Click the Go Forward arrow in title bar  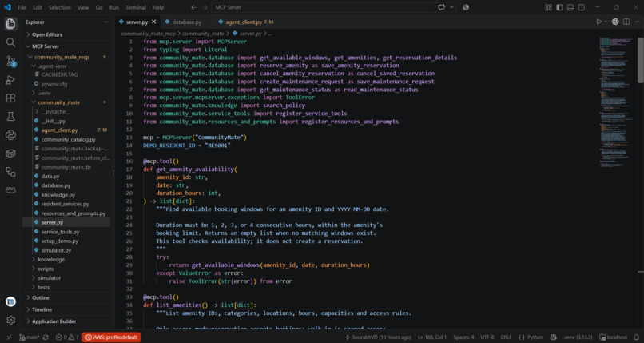coord(205,7)
